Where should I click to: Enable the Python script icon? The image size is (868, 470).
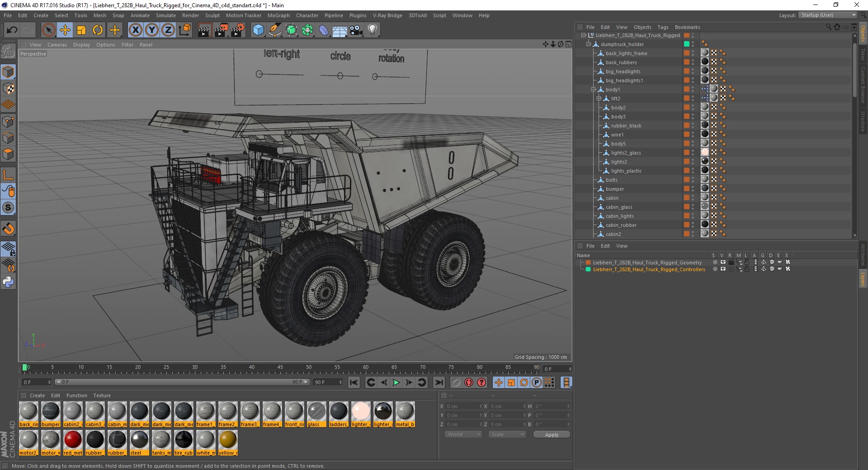coord(8,282)
